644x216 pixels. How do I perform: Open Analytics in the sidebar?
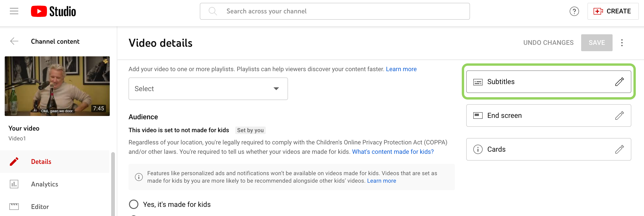[55, 184]
